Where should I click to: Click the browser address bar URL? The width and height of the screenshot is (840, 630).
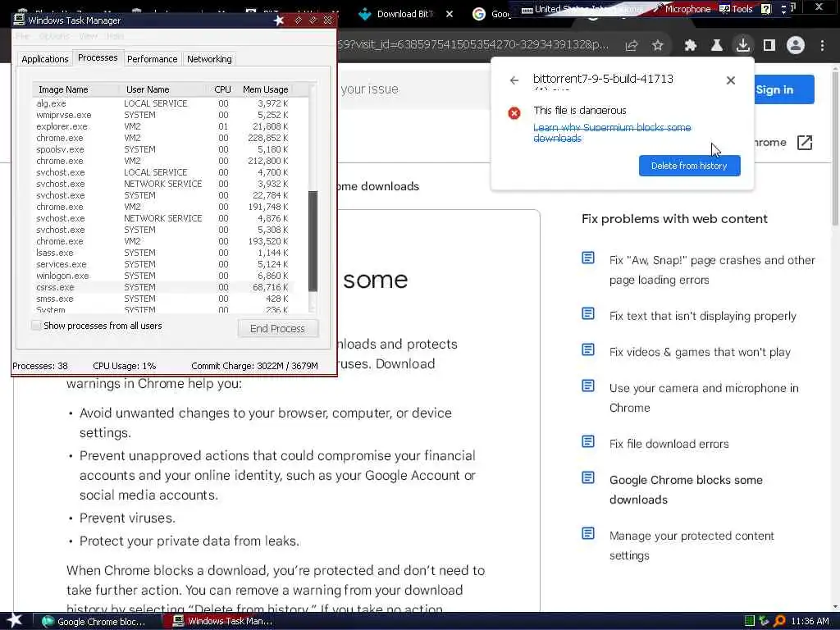473,44
